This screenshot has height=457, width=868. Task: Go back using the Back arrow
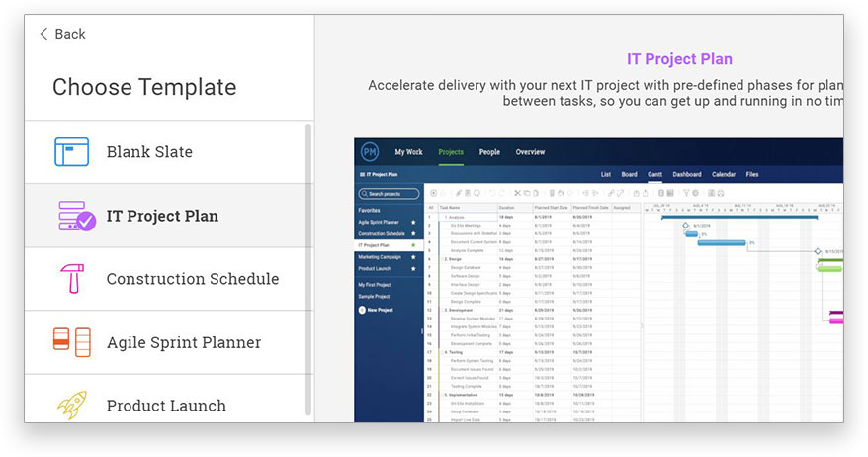coord(43,34)
